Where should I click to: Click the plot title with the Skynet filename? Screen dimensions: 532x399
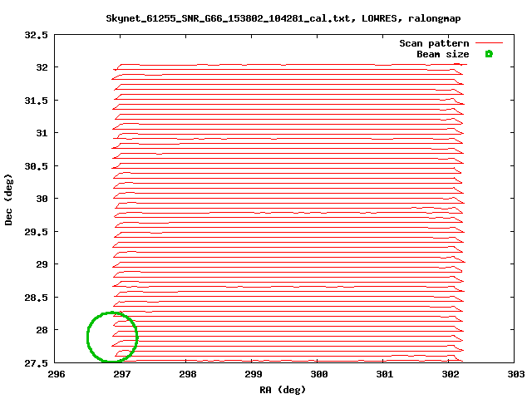pyautogui.click(x=283, y=18)
